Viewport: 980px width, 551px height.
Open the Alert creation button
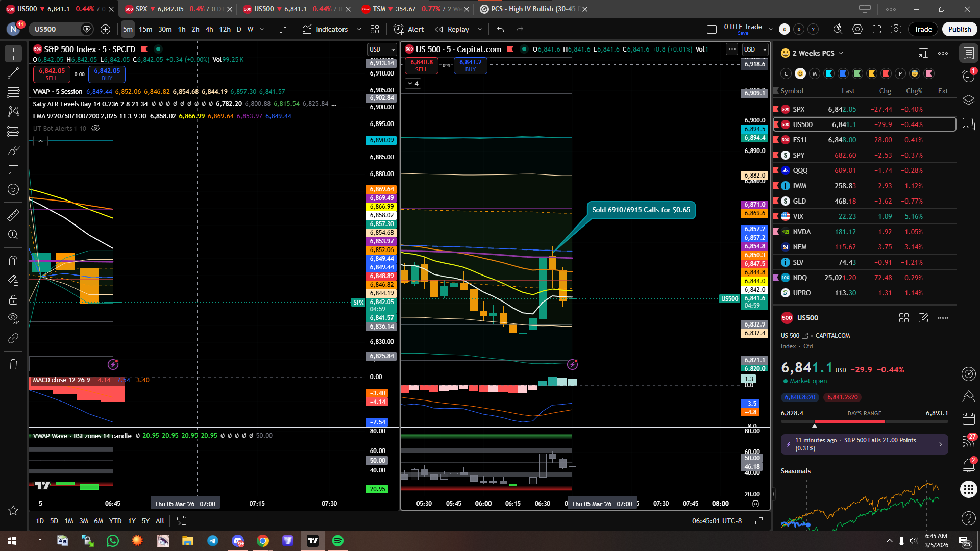pyautogui.click(x=409, y=29)
